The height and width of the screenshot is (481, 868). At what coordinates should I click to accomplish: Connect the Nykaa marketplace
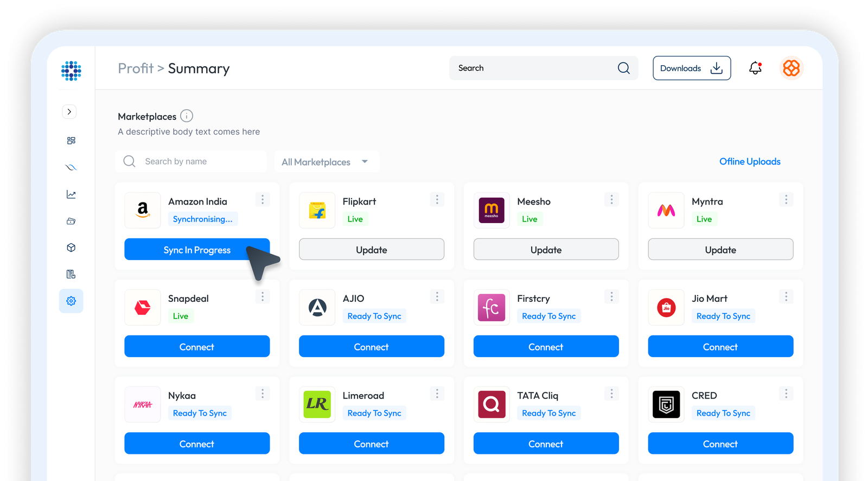[x=197, y=444]
